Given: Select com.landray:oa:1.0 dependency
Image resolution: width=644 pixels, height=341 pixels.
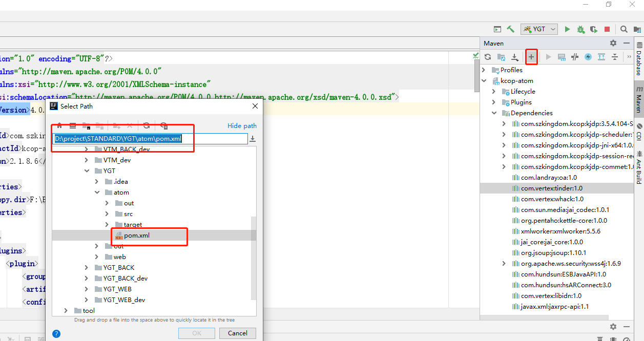Looking at the screenshot, I should tap(549, 177).
